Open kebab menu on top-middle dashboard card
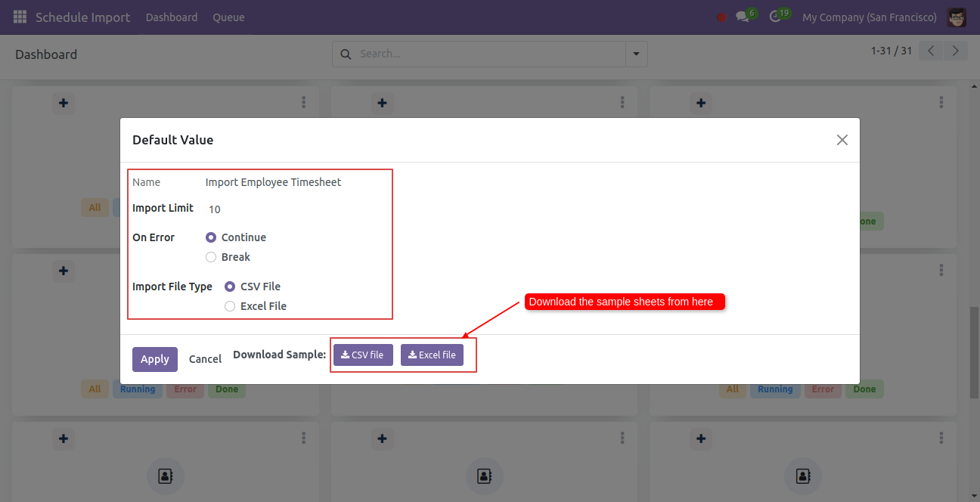Screen dimensions: 980x502 point(622,102)
